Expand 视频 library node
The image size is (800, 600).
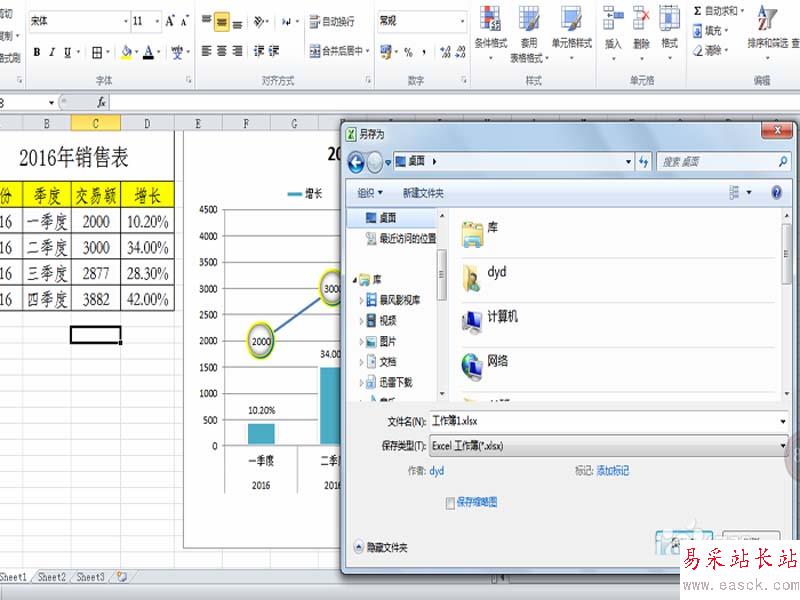(x=361, y=321)
